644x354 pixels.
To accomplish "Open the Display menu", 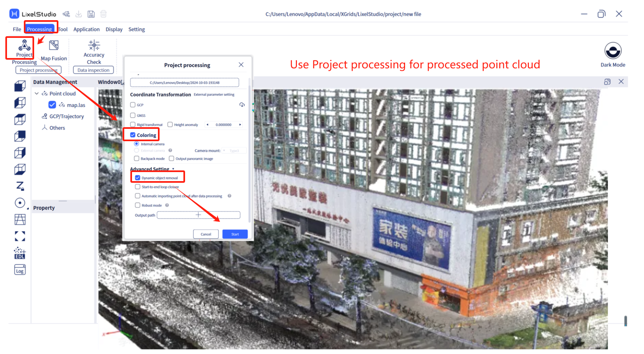I will point(114,29).
